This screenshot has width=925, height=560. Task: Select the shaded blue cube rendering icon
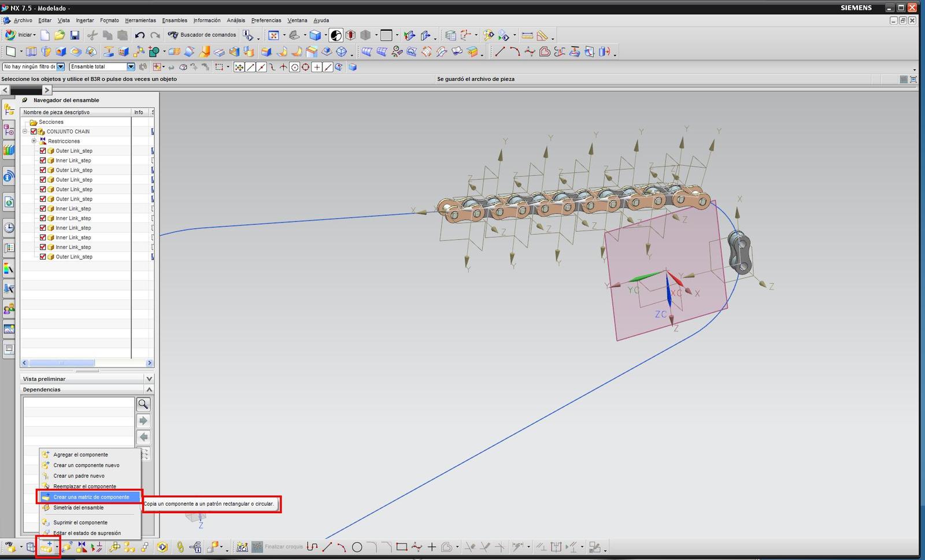point(315,35)
